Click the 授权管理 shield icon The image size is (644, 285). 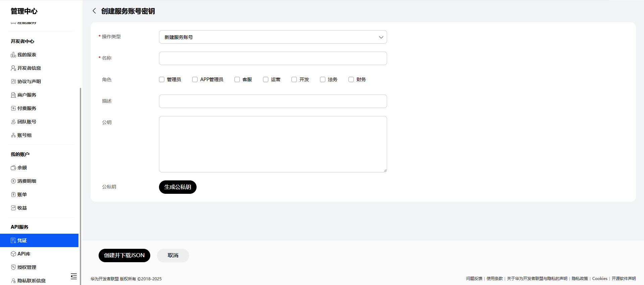(13, 267)
